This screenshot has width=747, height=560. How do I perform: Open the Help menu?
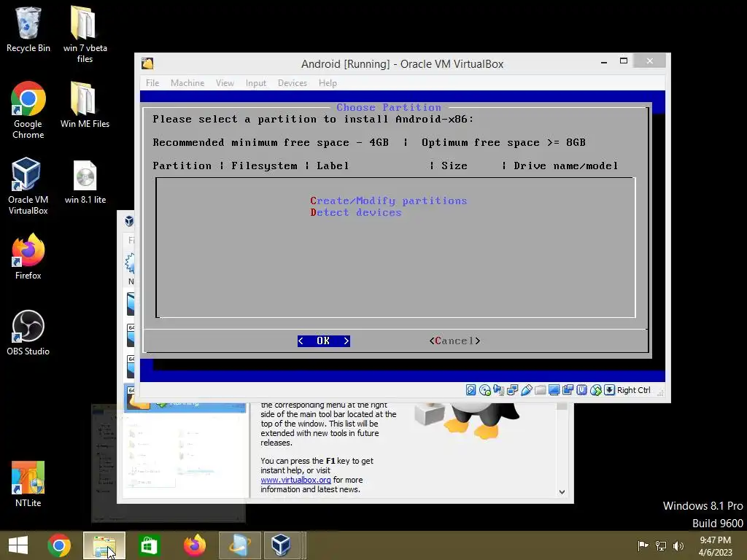click(328, 83)
